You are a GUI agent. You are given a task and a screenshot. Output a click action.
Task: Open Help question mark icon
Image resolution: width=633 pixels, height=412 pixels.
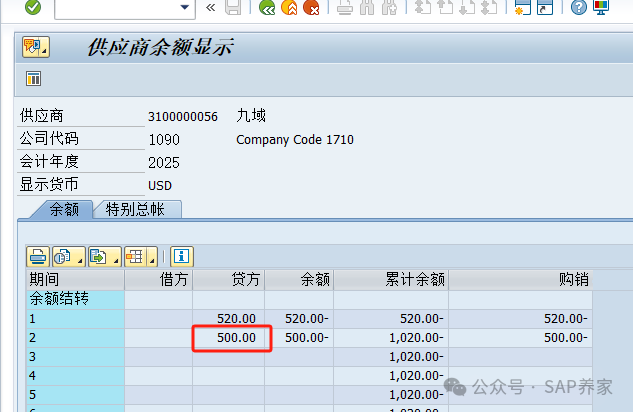click(579, 7)
